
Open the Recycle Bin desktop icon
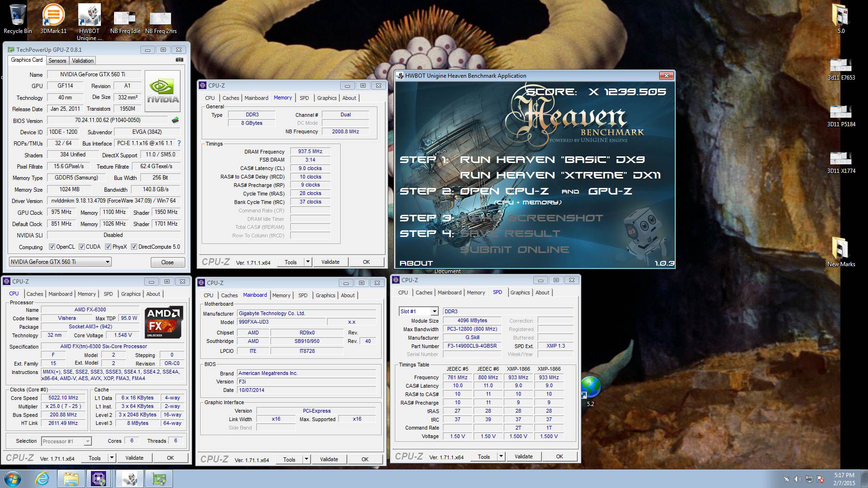coord(17,19)
